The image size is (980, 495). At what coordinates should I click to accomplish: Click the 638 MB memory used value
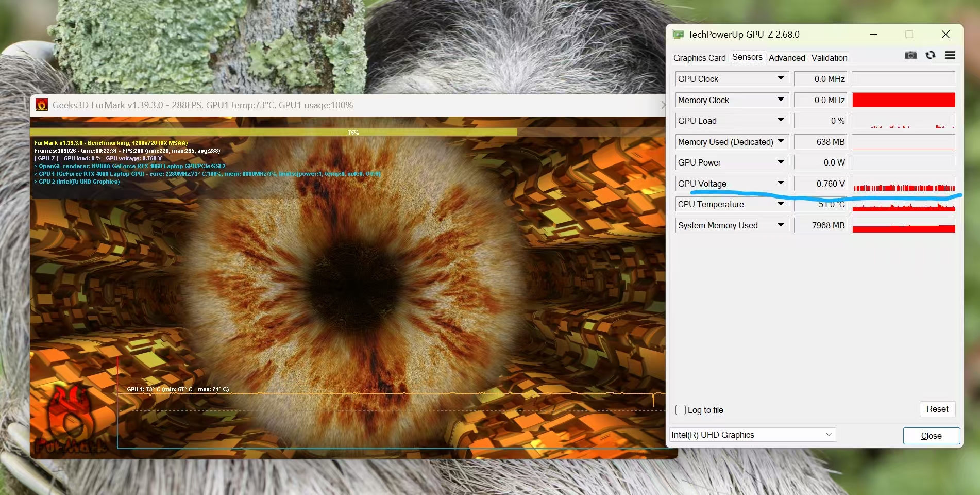pyautogui.click(x=821, y=142)
